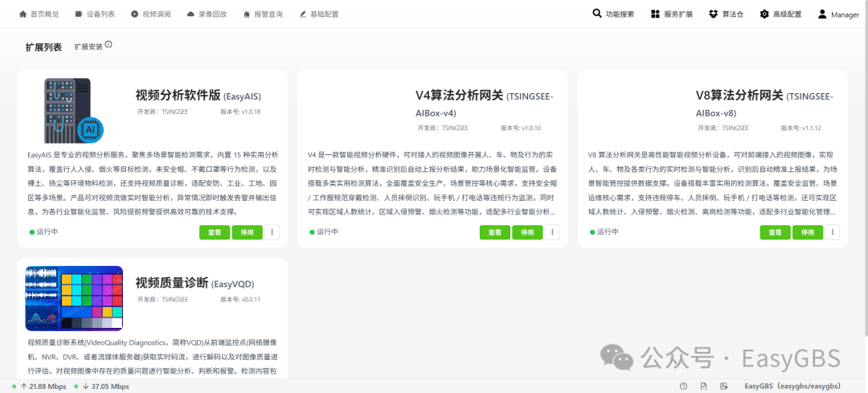868x393 pixels.
Task: Click EasyGBS (easygbs/easygbs) in status bar
Action: [793, 387]
